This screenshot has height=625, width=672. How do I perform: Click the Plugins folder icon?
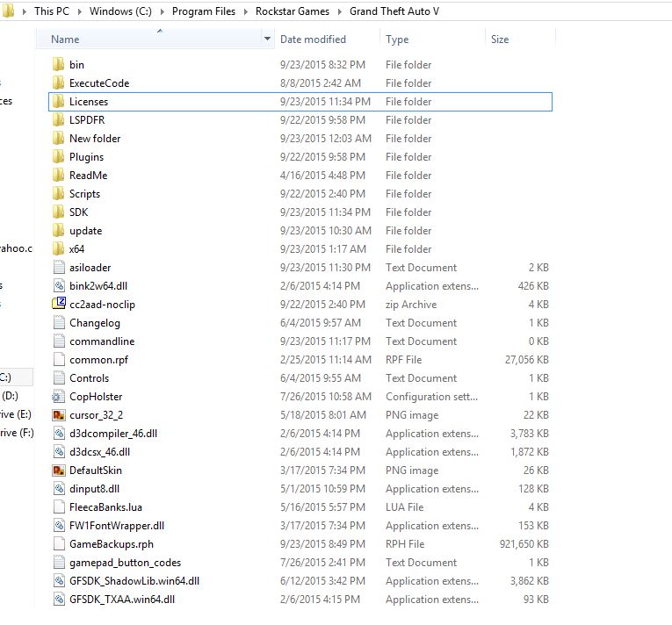click(x=58, y=157)
